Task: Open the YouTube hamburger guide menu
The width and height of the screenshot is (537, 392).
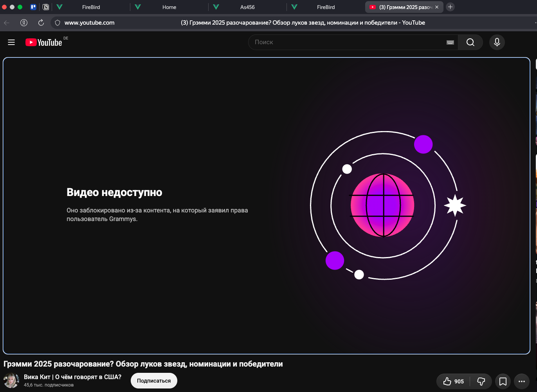Action: tap(11, 42)
